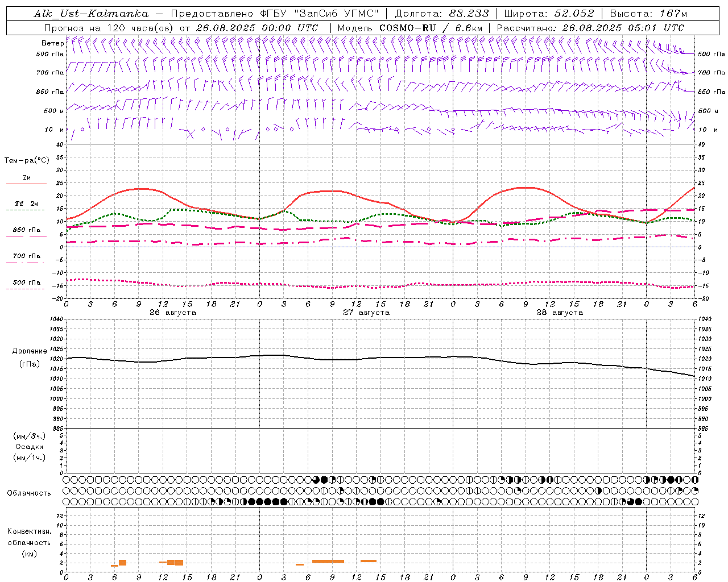Click the date label 27 августа

pos(366,313)
